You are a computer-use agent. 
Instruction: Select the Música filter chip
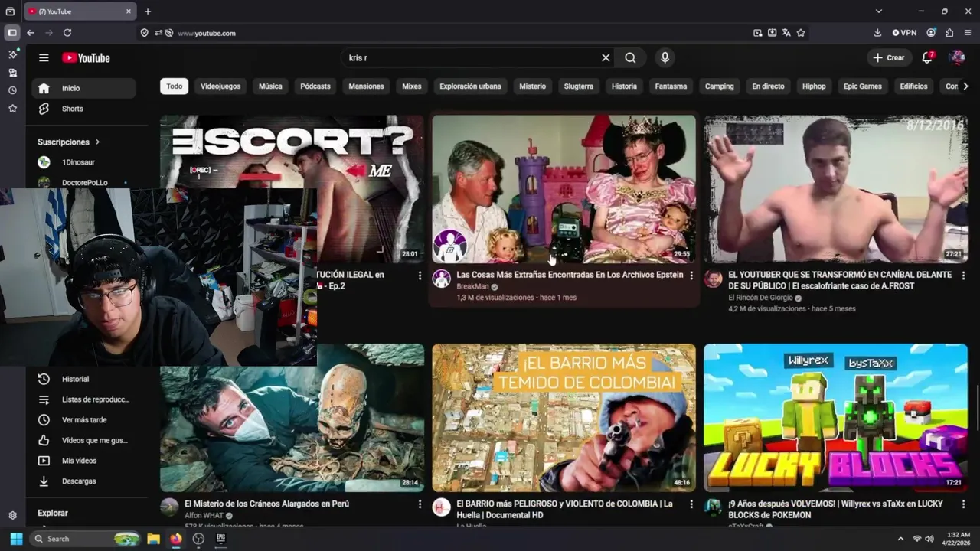[x=270, y=86]
